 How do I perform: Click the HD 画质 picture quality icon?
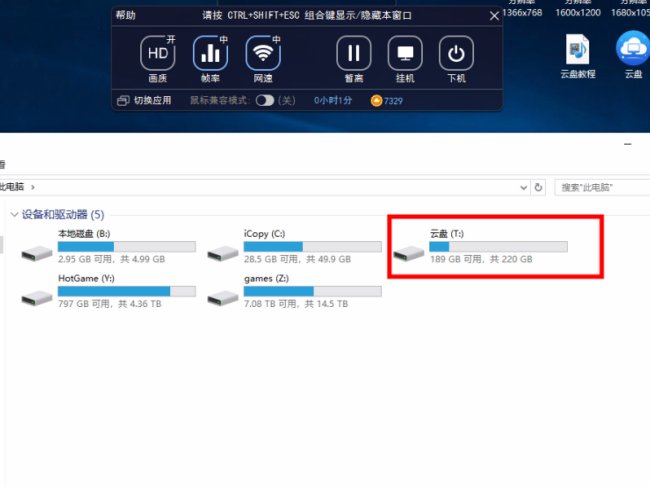[157, 54]
